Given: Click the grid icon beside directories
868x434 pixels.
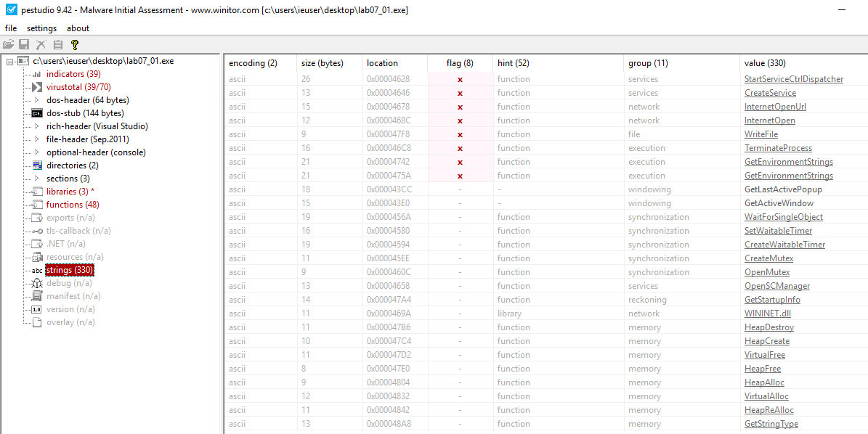Looking at the screenshot, I should point(36,165).
